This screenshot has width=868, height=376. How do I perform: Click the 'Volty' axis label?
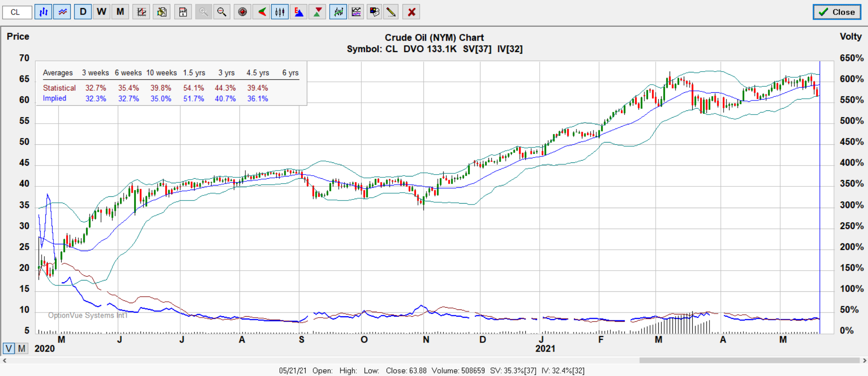click(851, 37)
